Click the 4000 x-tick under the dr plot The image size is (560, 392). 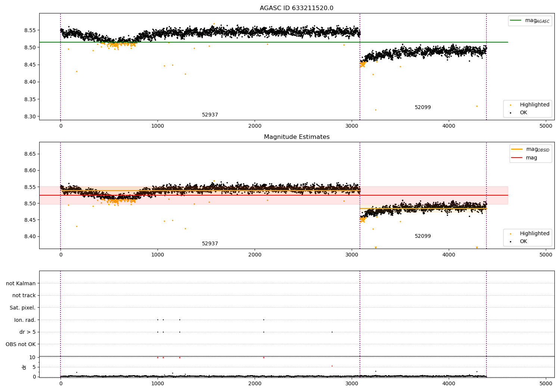(449, 383)
